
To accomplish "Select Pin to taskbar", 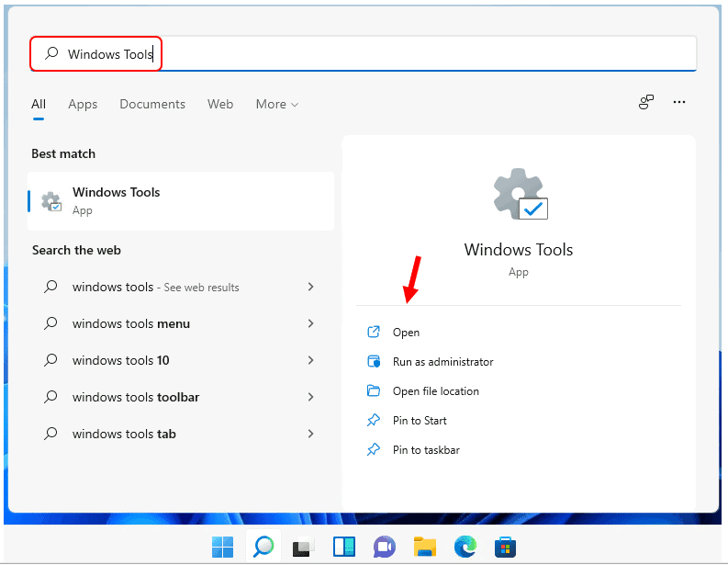I will click(426, 450).
